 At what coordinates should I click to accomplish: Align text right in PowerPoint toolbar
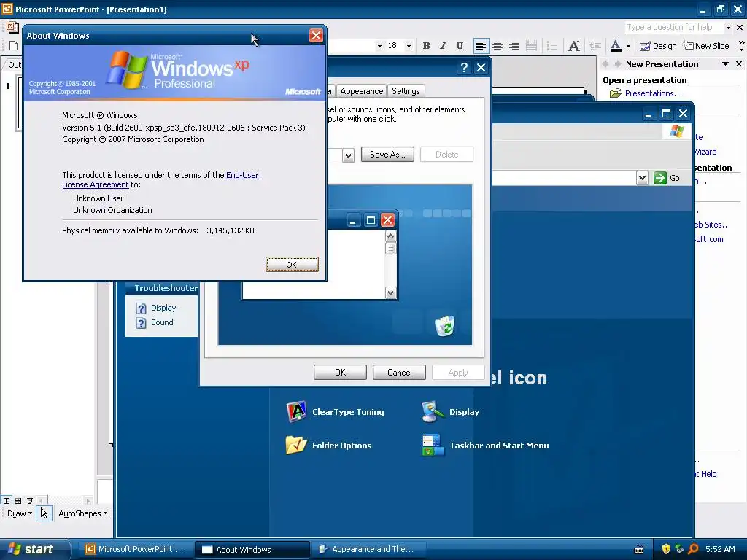coord(514,46)
